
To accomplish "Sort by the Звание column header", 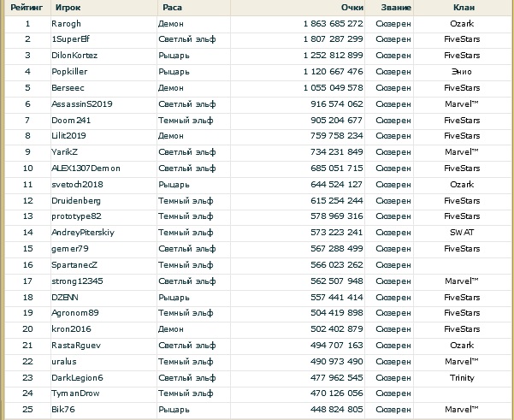I will (x=396, y=7).
